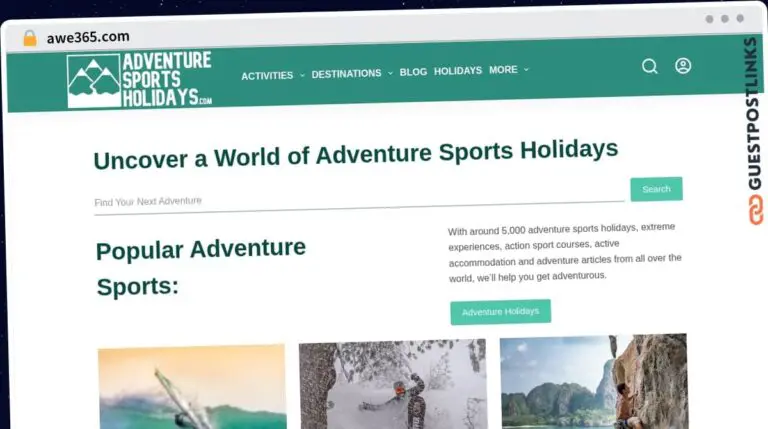Click the GuestPostLinks chain-link icon
The height and width of the screenshot is (429, 768).
756,210
